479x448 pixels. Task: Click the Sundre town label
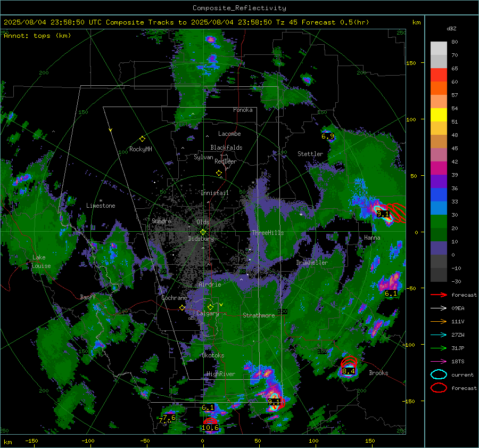[x=161, y=221]
